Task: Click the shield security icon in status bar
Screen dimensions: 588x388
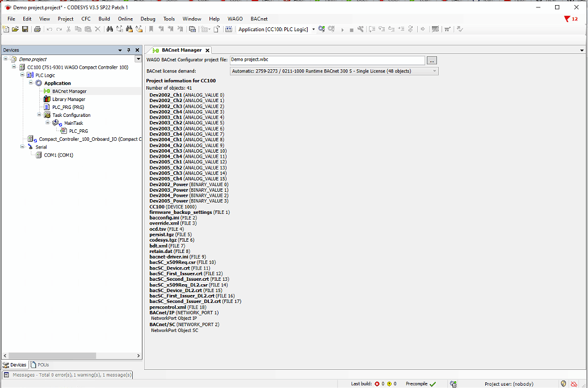Action: click(x=563, y=384)
